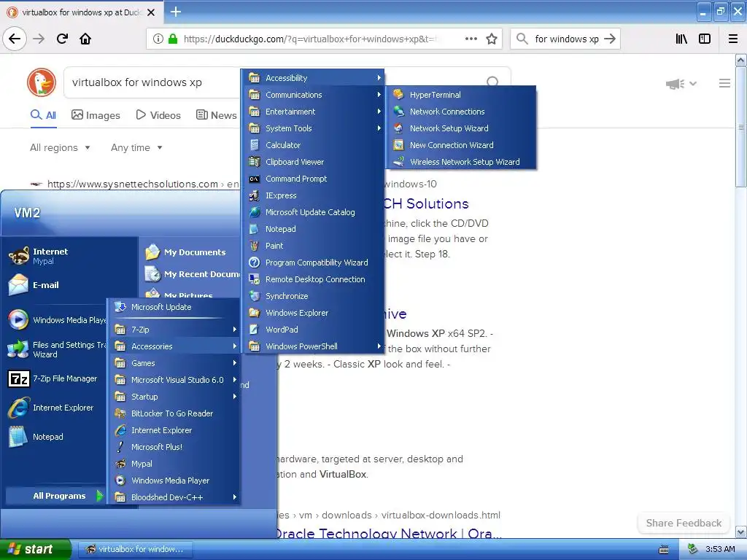The height and width of the screenshot is (560, 747).
Task: Click the DuckDuckGo logo
Action: click(42, 82)
